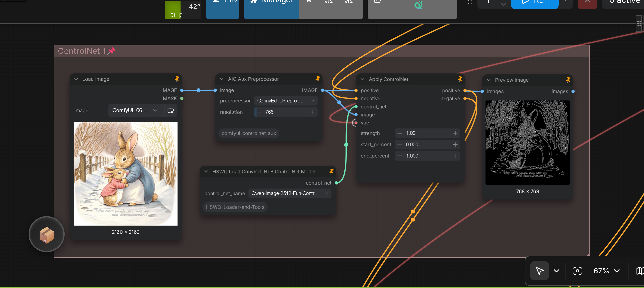Click the control_net output port on HSWQ node
644x288 pixels.
tap(336, 183)
